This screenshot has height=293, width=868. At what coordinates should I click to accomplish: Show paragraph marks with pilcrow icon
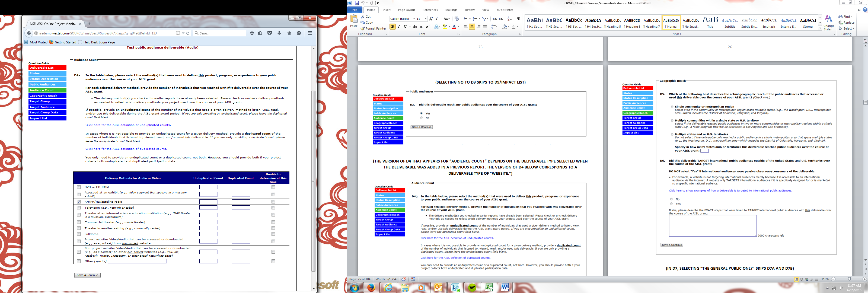click(519, 19)
